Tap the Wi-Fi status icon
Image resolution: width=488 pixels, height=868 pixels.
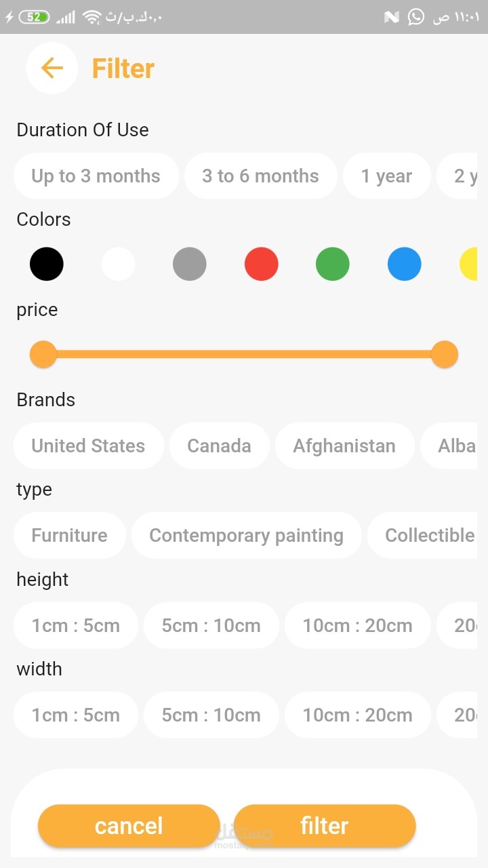pos(91,17)
